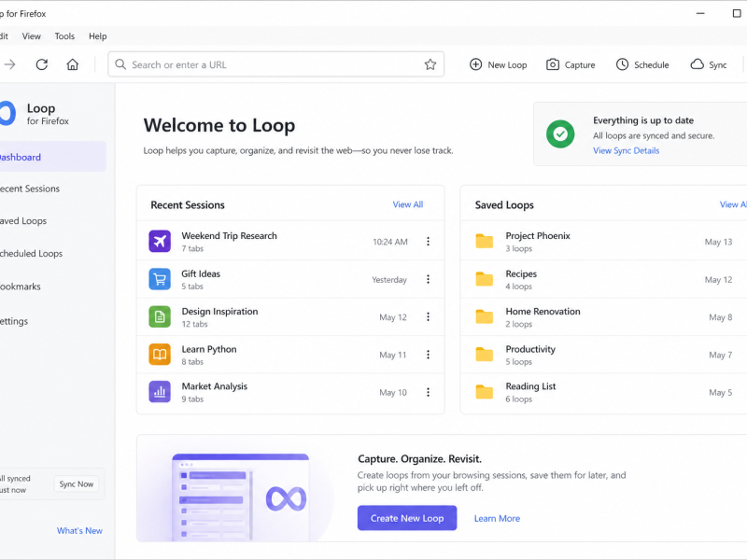Select Dashboard in the sidebar

click(x=53, y=157)
